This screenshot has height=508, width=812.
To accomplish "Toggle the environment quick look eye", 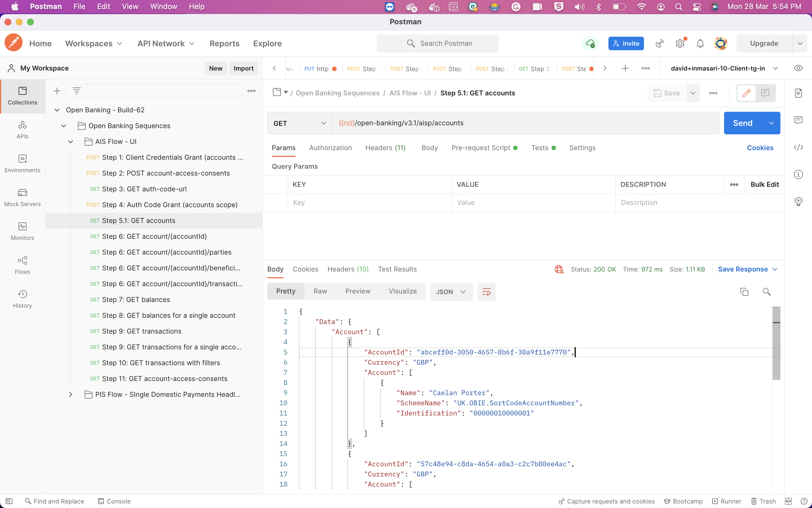I will 798,68.
